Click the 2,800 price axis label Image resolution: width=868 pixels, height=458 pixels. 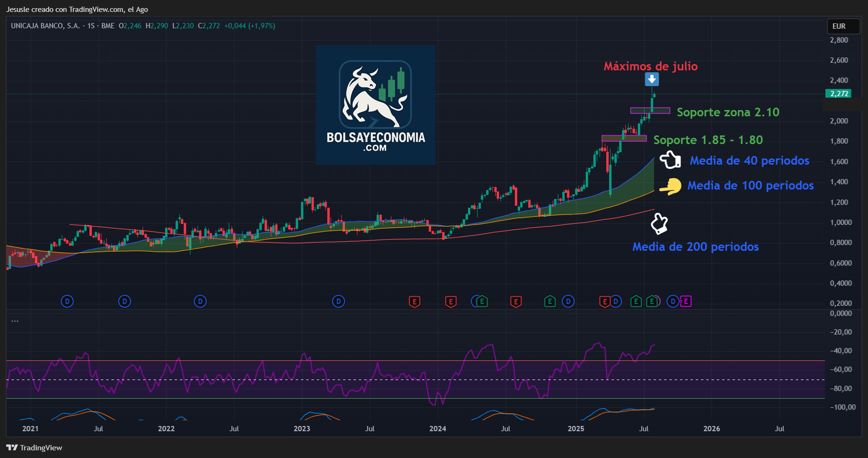pyautogui.click(x=839, y=40)
